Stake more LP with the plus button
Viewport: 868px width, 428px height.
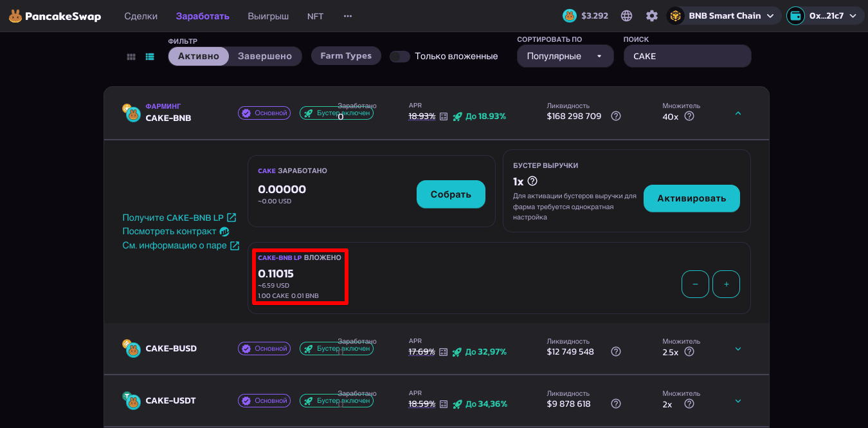tap(727, 284)
